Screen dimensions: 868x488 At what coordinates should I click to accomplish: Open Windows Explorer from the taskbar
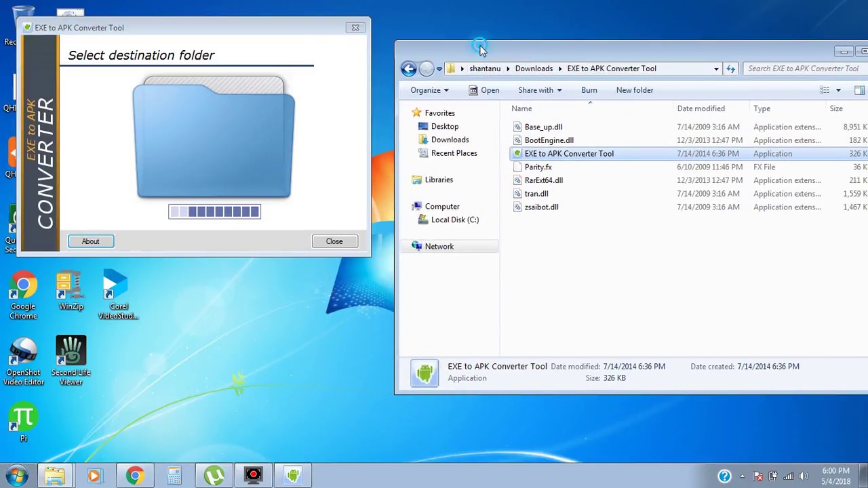click(55, 476)
